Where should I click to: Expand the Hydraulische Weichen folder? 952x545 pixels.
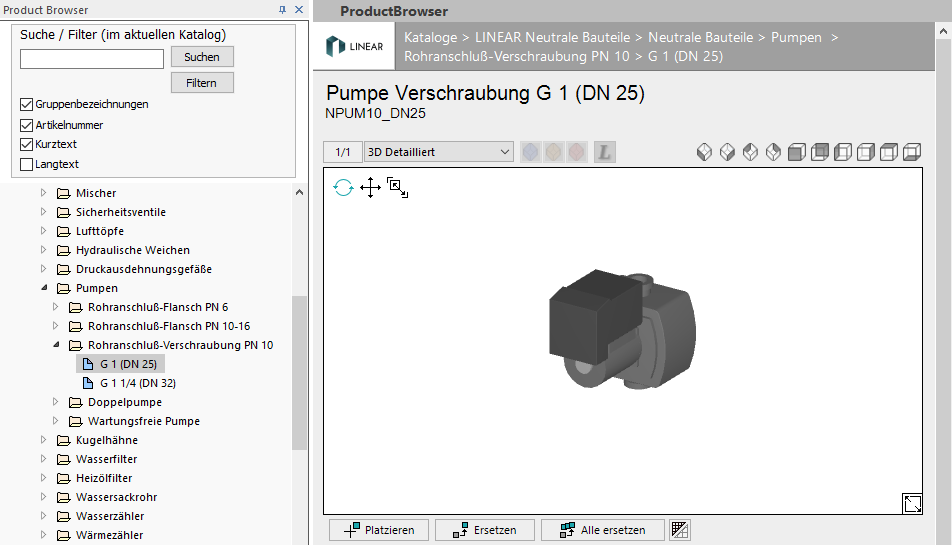[43, 250]
